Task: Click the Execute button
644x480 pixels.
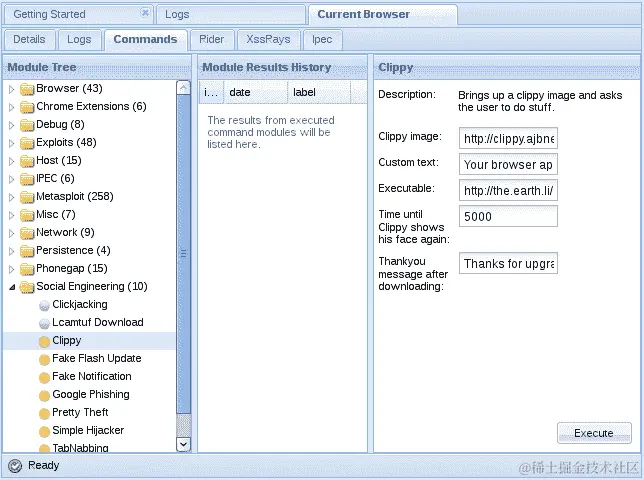Action: (594, 433)
